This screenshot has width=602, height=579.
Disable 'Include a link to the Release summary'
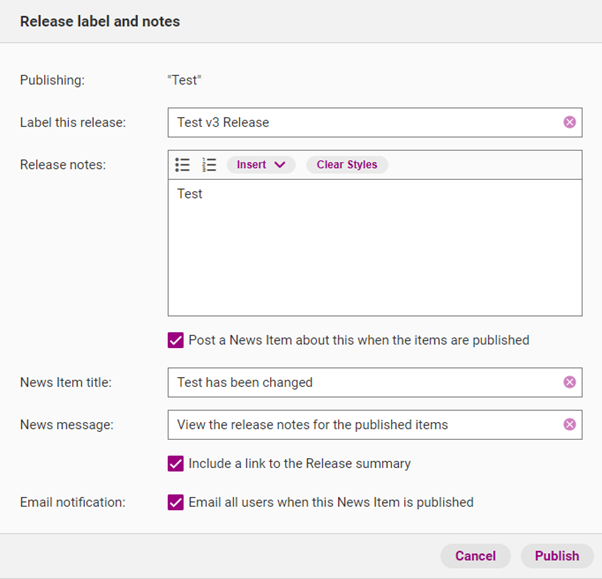[176, 464]
